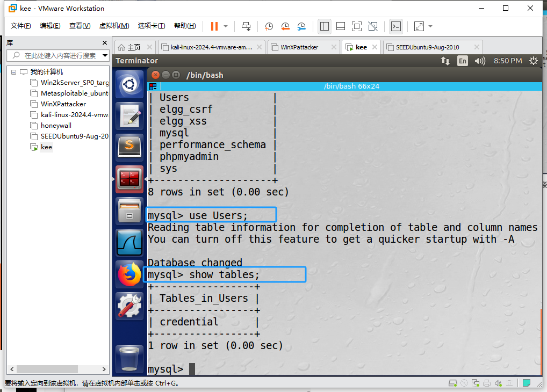Click the library horizontal scrollbar thumb

coord(47,369)
